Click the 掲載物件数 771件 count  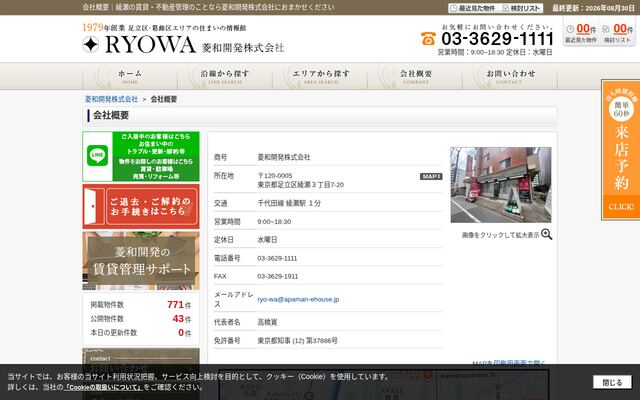click(141, 304)
